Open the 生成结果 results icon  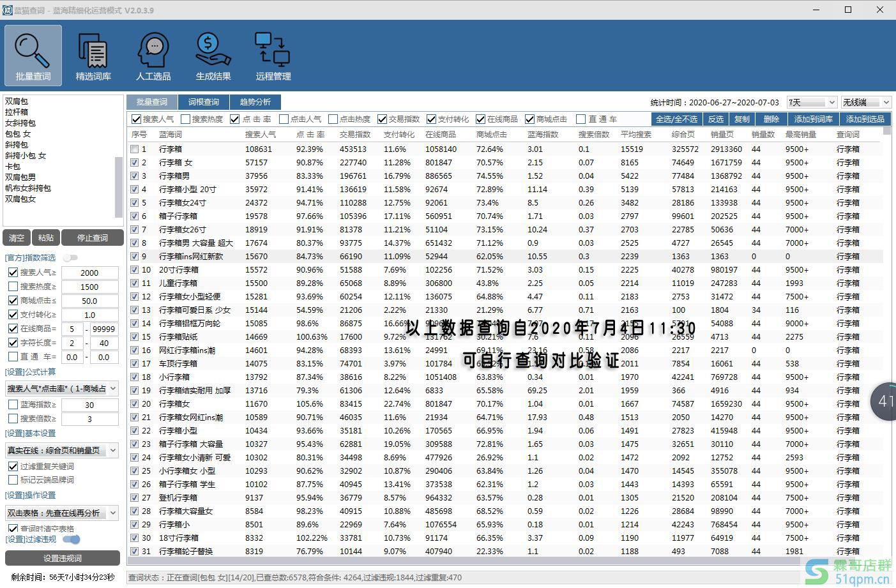tap(213, 55)
